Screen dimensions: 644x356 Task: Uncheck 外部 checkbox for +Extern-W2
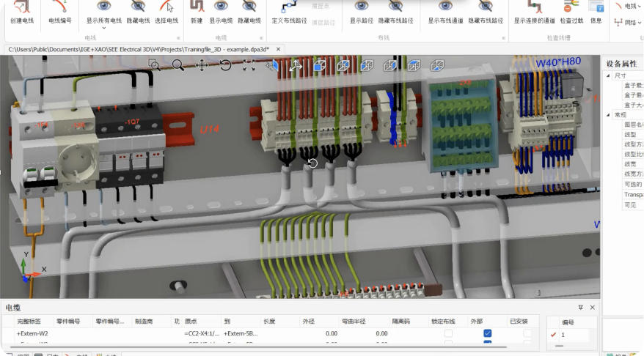pos(488,333)
